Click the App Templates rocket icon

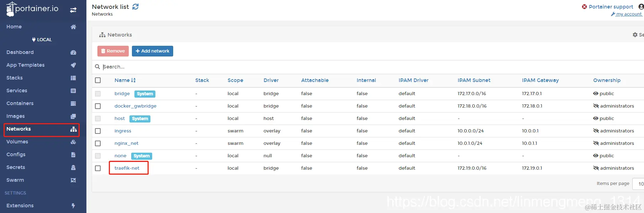pos(73,65)
